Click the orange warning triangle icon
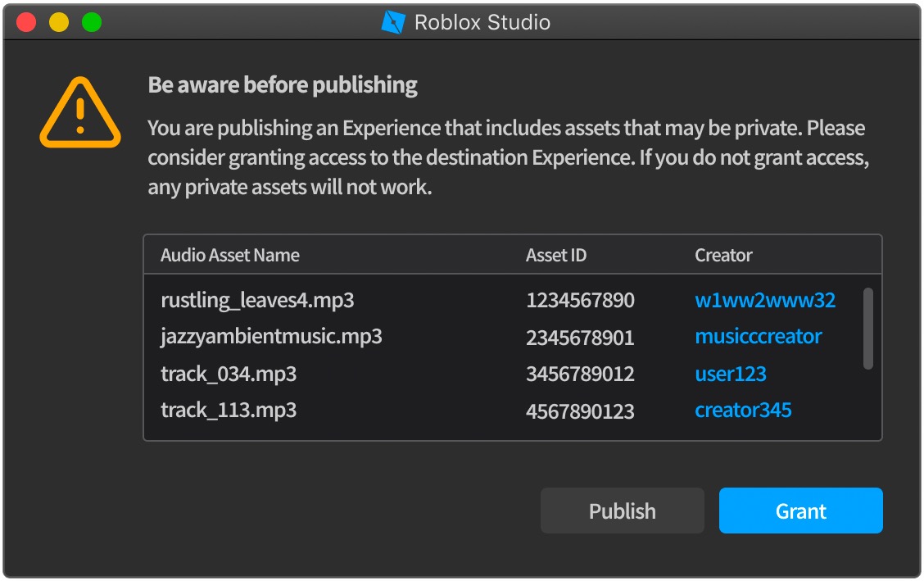This screenshot has width=924, height=581. pos(79,114)
